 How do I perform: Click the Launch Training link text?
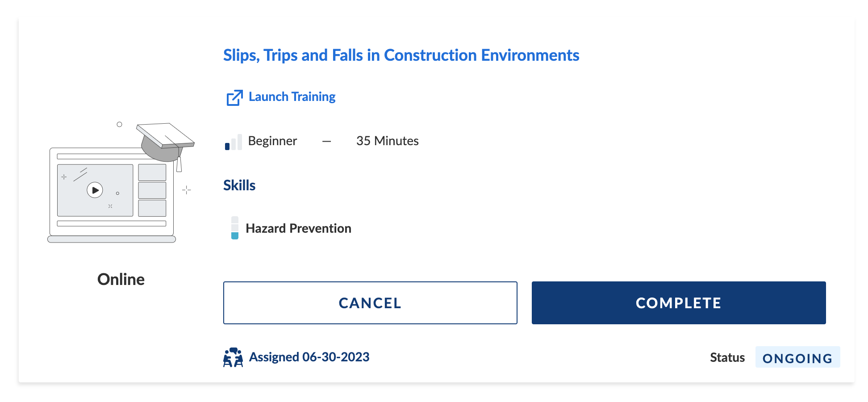point(292,97)
